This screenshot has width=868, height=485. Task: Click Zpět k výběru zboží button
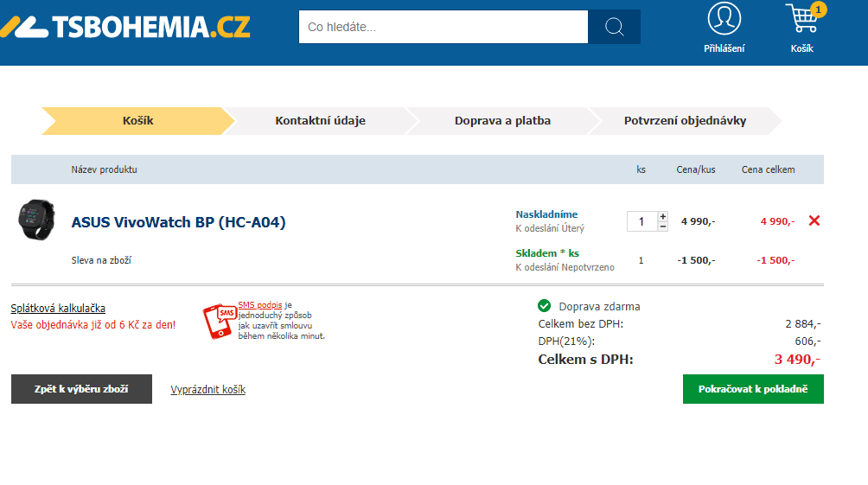(x=81, y=389)
